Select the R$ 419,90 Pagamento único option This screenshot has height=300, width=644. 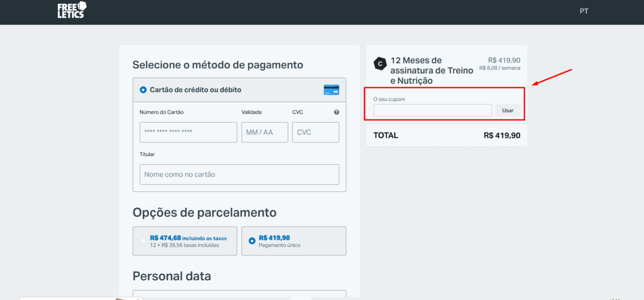[x=294, y=241]
